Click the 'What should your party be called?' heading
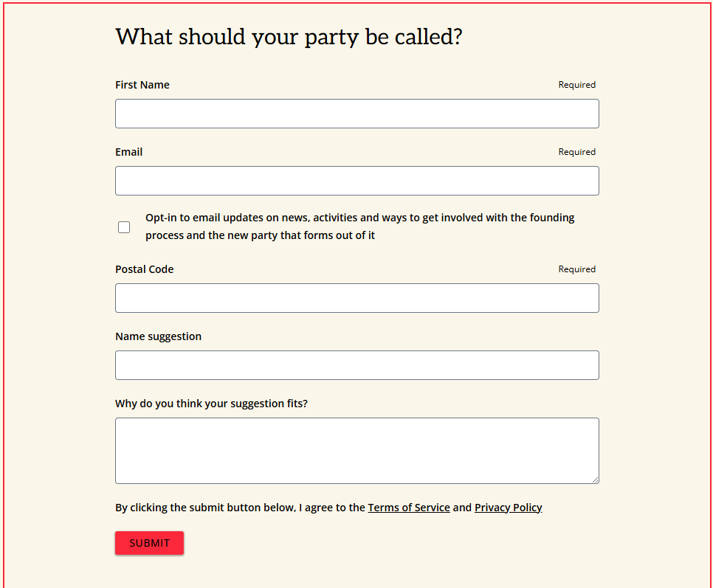The width and height of the screenshot is (713, 588). click(x=289, y=37)
